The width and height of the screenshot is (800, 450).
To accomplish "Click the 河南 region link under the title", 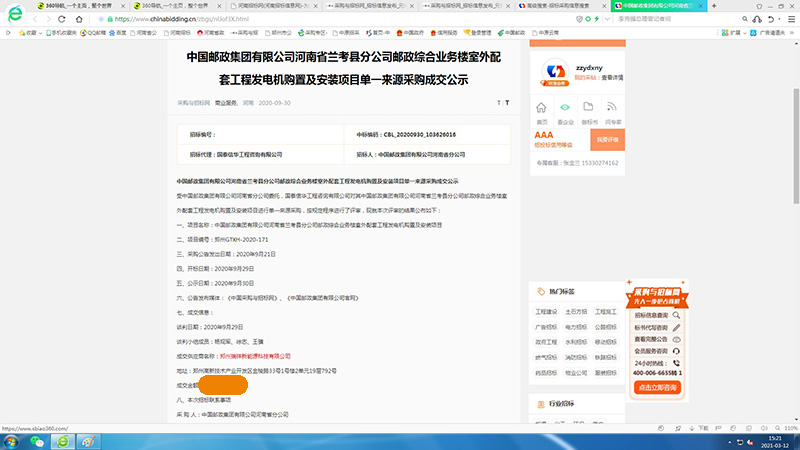I will [x=248, y=103].
